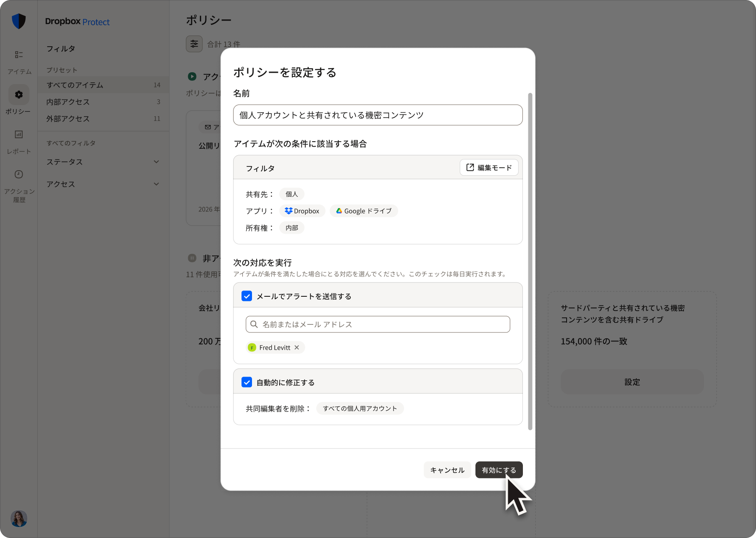Click the Dropbox app chip
Viewport: 756px width, 538px height.
tap(302, 211)
